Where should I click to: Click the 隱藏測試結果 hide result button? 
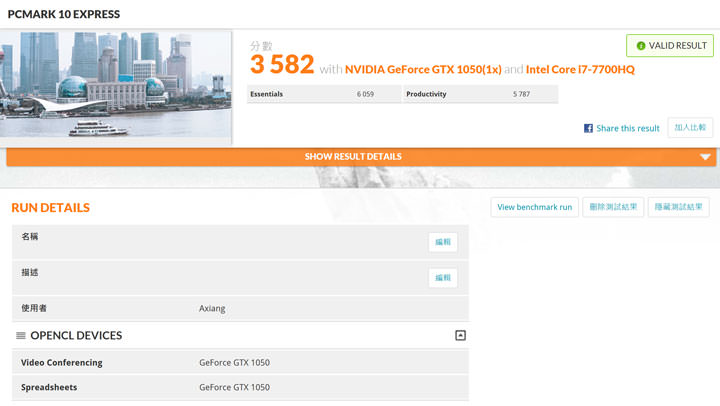pos(678,207)
